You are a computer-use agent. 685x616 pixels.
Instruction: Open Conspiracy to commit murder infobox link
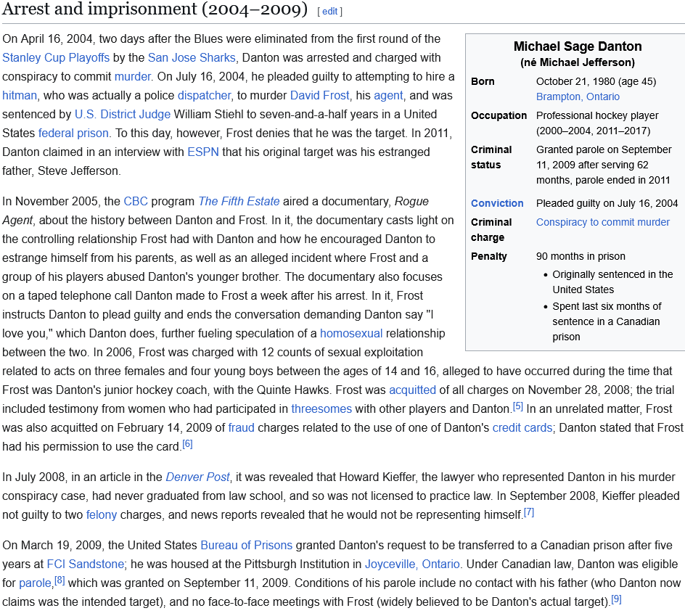(603, 222)
